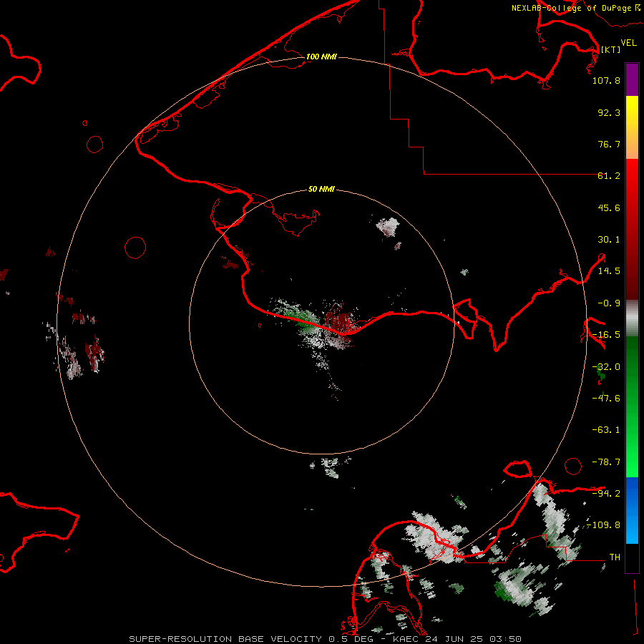The width and height of the screenshot is (644, 644).
Task: Click the -47.6 legend value
Action: point(606,399)
